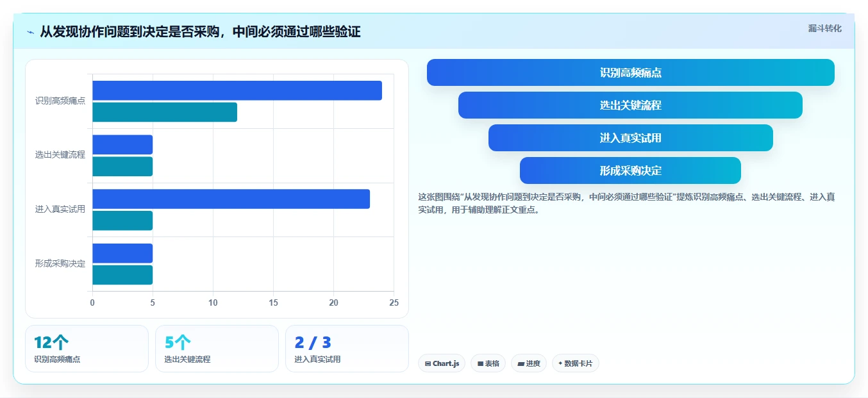Image resolution: width=868 pixels, height=398 pixels.
Task: Click the 漏斗转化 label in the header
Action: (824, 28)
